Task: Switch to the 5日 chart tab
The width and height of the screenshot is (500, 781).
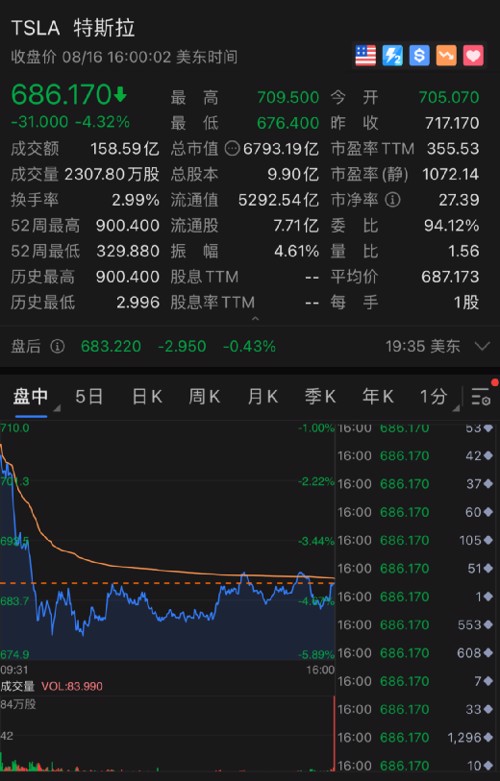Action: [x=89, y=397]
